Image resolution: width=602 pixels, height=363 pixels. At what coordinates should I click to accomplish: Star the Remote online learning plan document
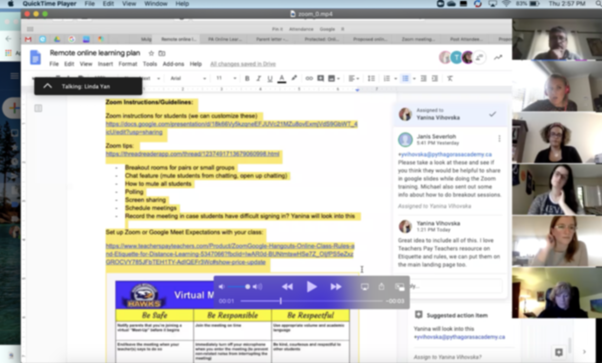pos(151,53)
